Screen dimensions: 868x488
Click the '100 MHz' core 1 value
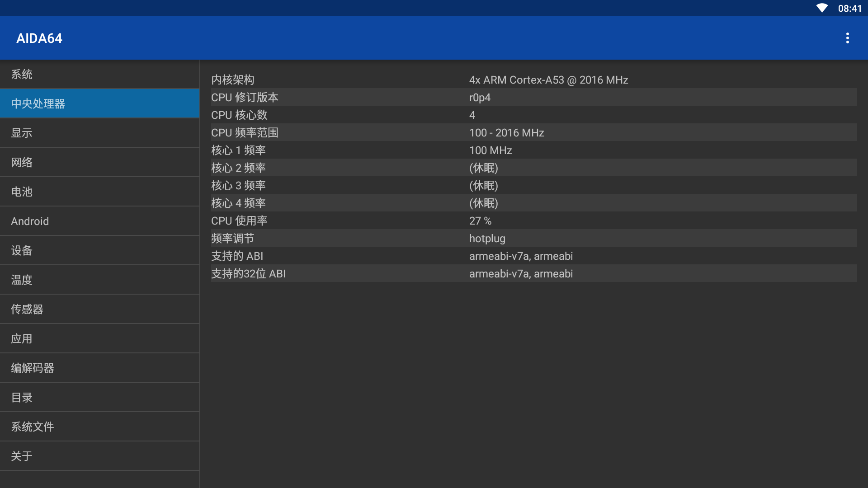point(491,150)
